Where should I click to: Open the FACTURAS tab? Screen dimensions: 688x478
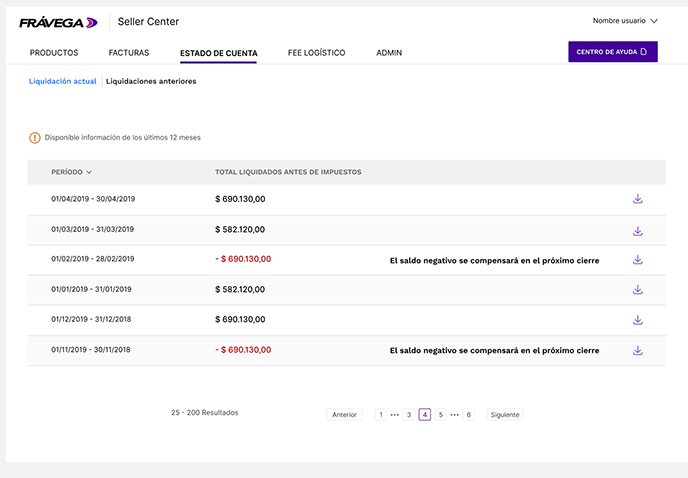tap(129, 53)
